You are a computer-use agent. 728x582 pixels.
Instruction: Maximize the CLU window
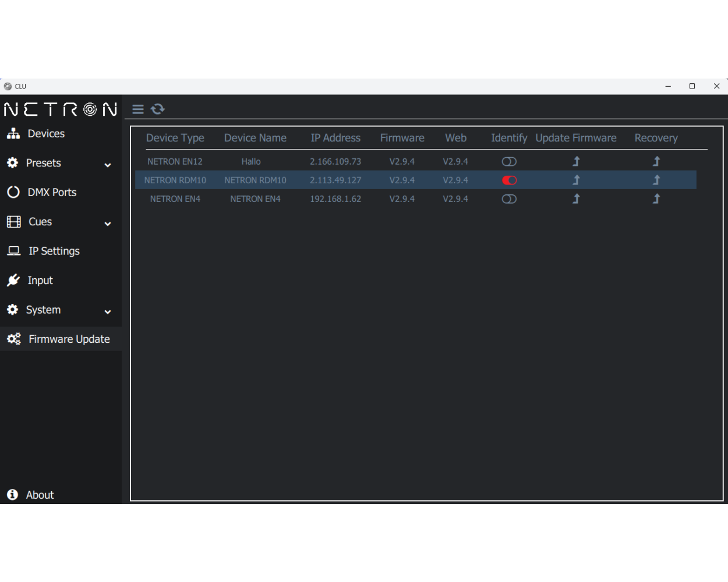692,86
